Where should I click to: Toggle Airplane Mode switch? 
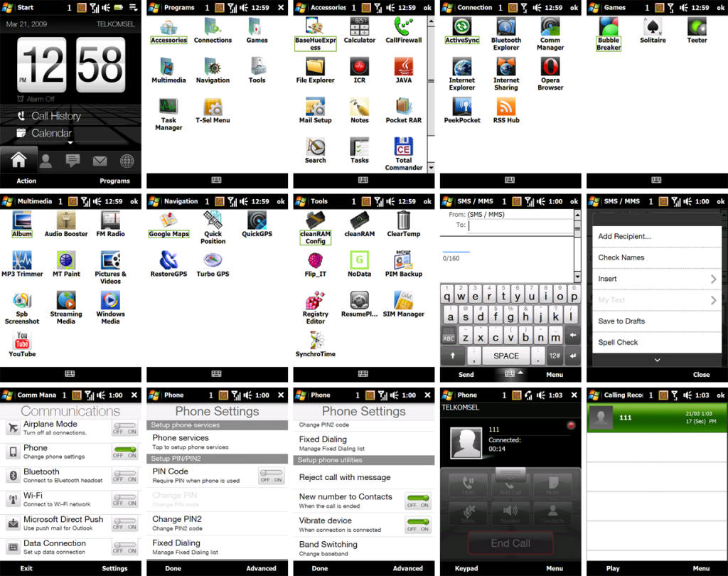[125, 428]
